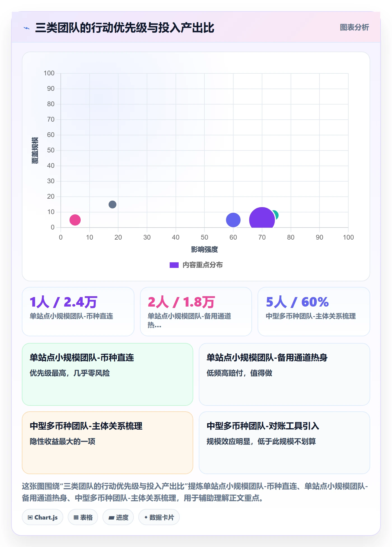Click the summary paragraph starting 这张图围绕
Viewport: 392px width, 547px height.
(x=195, y=492)
